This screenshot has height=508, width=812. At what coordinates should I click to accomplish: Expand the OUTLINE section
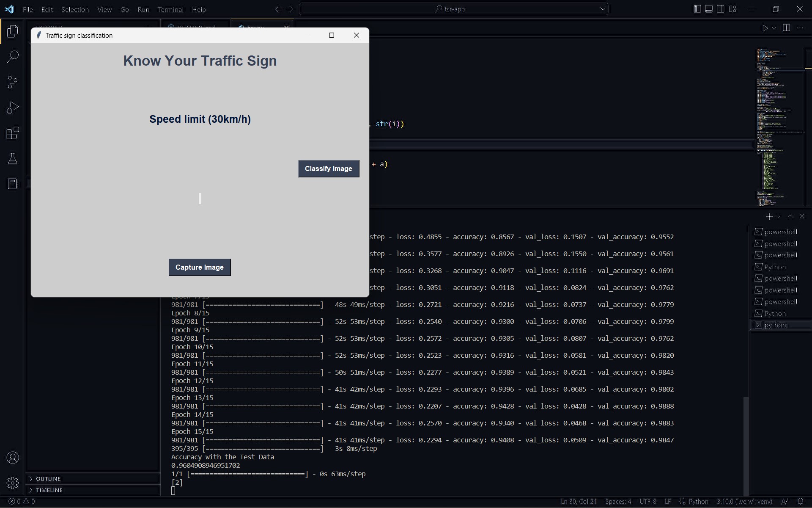pyautogui.click(x=48, y=479)
